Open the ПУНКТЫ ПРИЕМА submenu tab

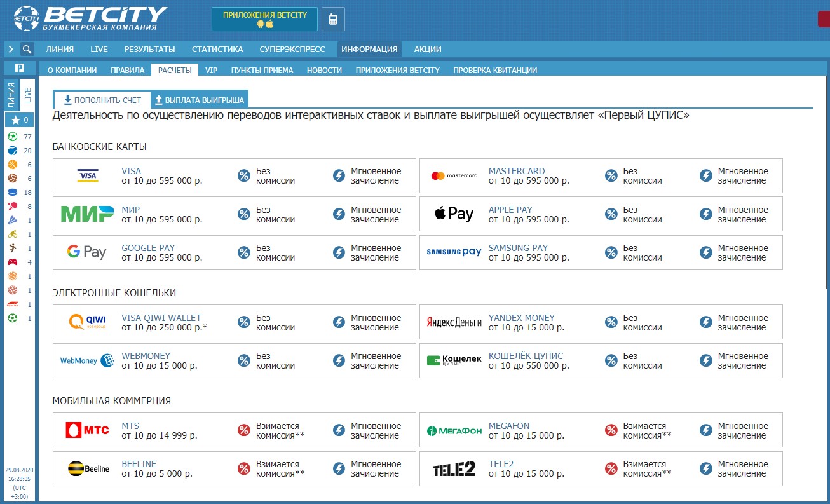[262, 71]
